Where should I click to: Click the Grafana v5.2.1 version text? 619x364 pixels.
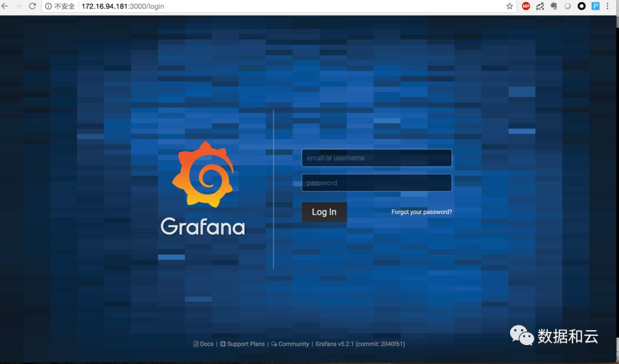pyautogui.click(x=360, y=344)
